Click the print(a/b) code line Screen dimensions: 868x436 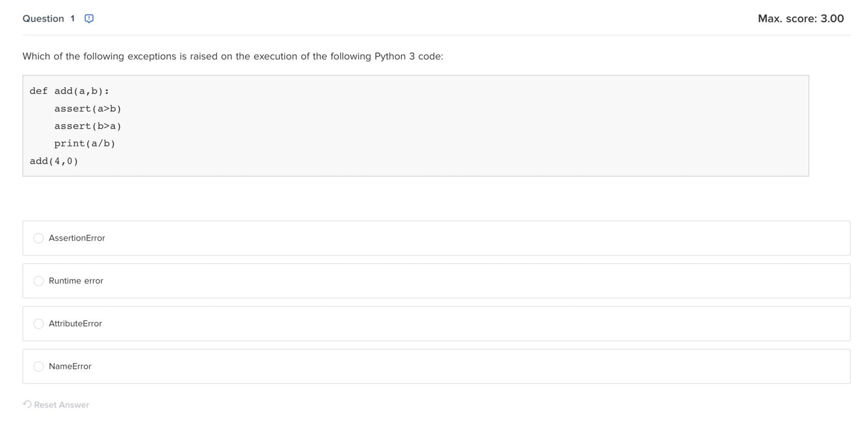85,144
